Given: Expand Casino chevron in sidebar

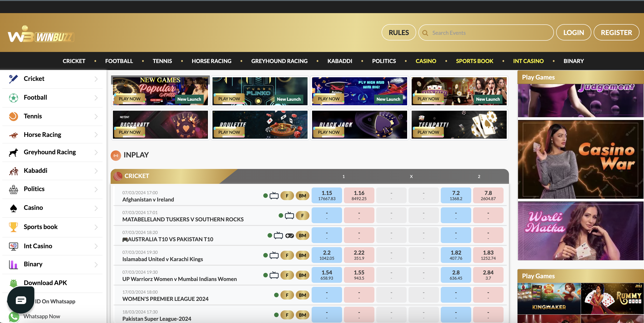Looking at the screenshot, I should click(x=96, y=208).
